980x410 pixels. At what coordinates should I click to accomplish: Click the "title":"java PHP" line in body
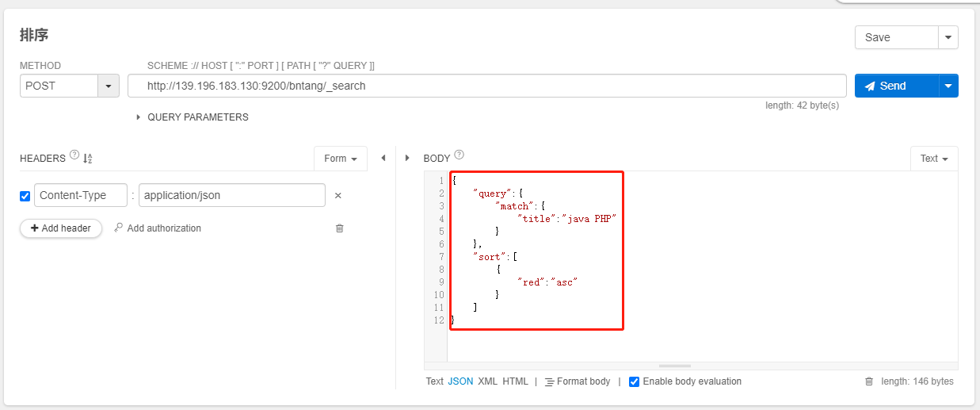[566, 218]
